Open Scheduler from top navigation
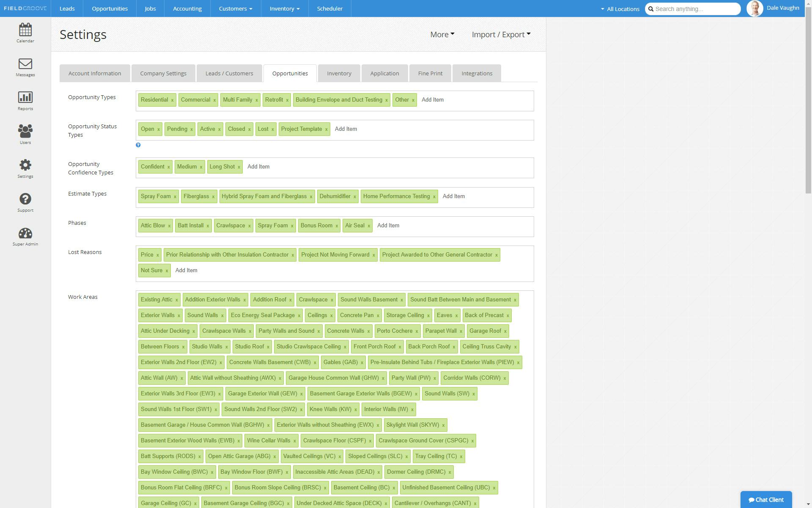This screenshot has height=508, width=812. tap(329, 8)
